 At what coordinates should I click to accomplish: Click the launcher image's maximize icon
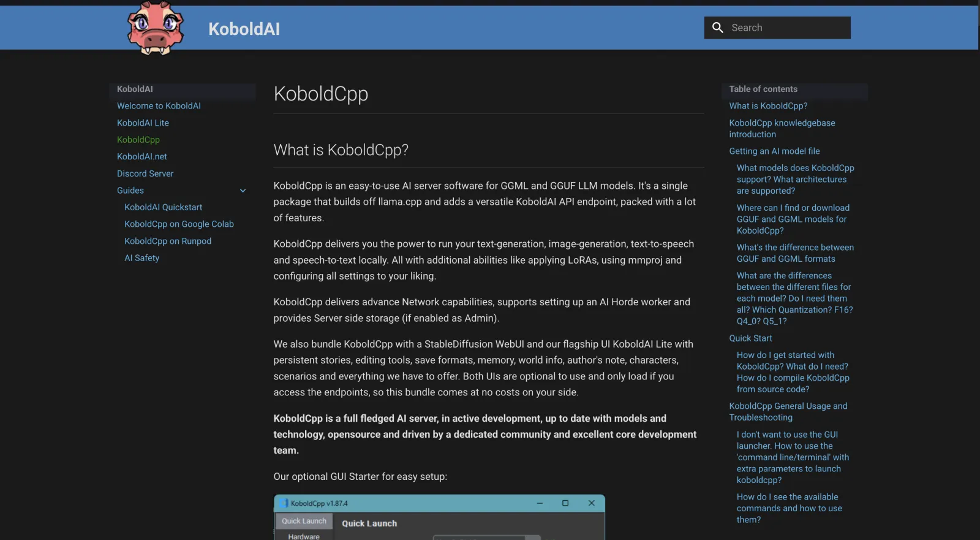pyautogui.click(x=565, y=503)
